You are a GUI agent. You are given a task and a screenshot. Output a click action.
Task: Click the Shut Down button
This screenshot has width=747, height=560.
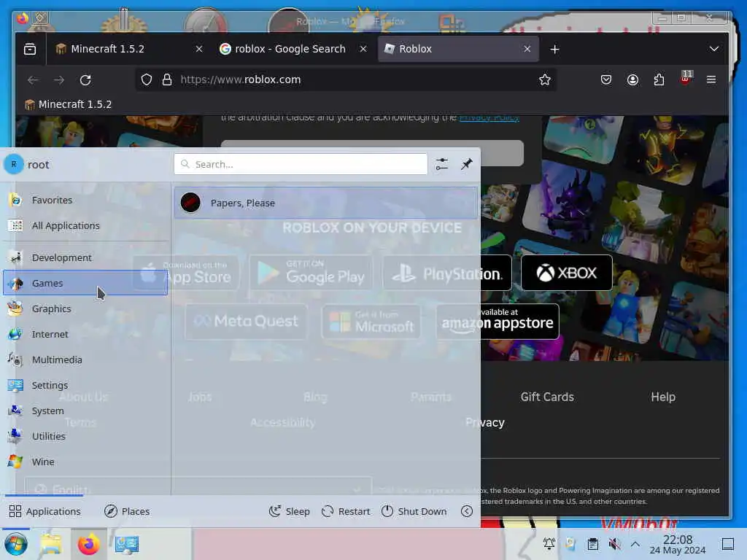(414, 511)
